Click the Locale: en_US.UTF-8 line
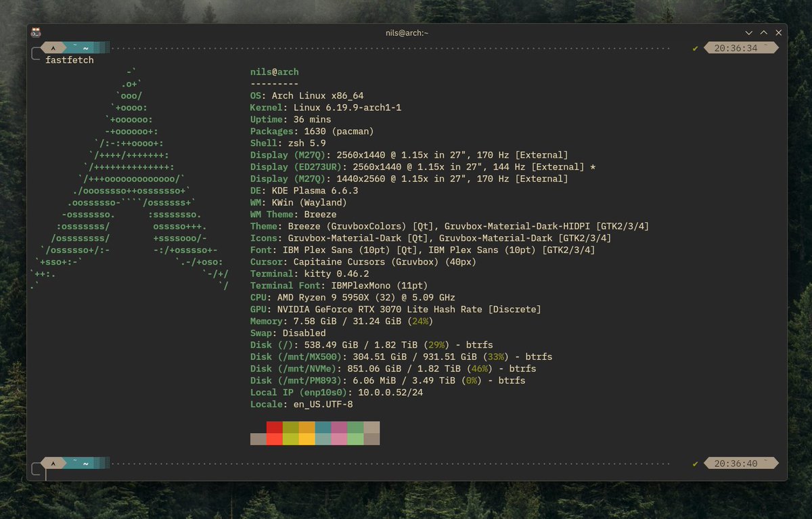This screenshot has width=812, height=519. click(x=301, y=404)
